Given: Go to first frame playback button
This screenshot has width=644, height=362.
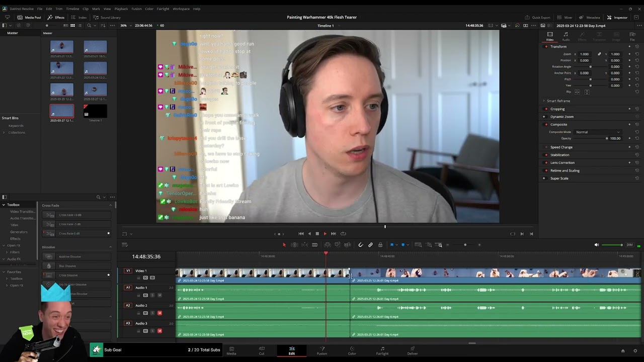Looking at the screenshot, I should [301, 234].
